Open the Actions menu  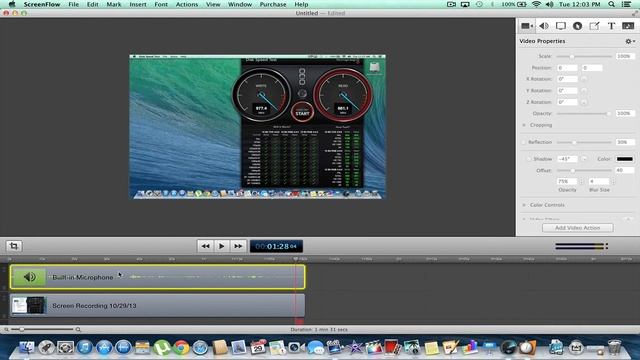click(187, 4)
